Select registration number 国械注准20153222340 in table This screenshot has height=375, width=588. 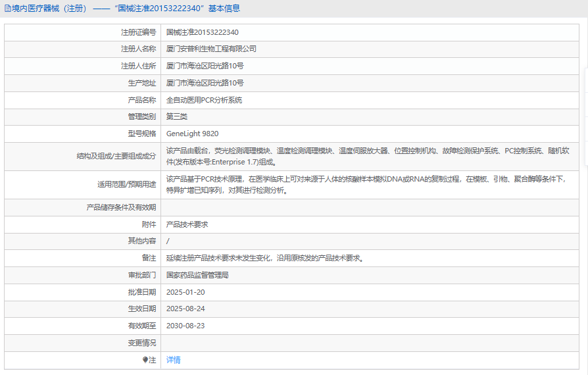203,32
